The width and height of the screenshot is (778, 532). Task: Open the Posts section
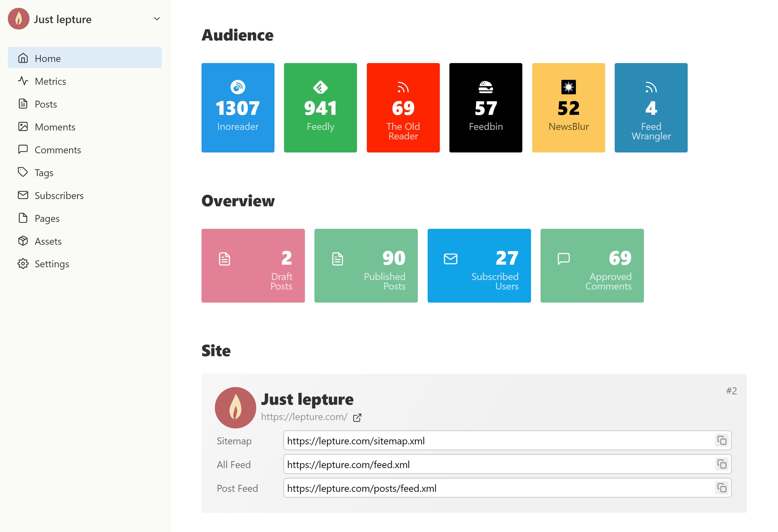(85, 104)
